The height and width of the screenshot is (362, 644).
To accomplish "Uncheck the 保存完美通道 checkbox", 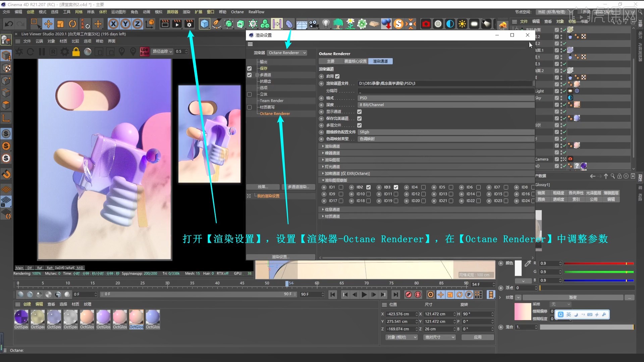I will click(359, 119).
